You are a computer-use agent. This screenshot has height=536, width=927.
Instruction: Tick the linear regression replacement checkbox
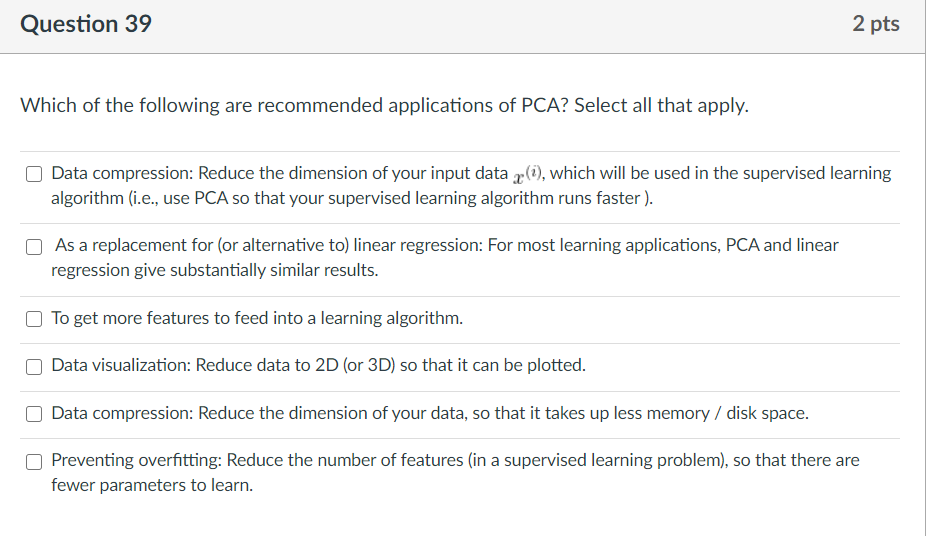(34, 247)
